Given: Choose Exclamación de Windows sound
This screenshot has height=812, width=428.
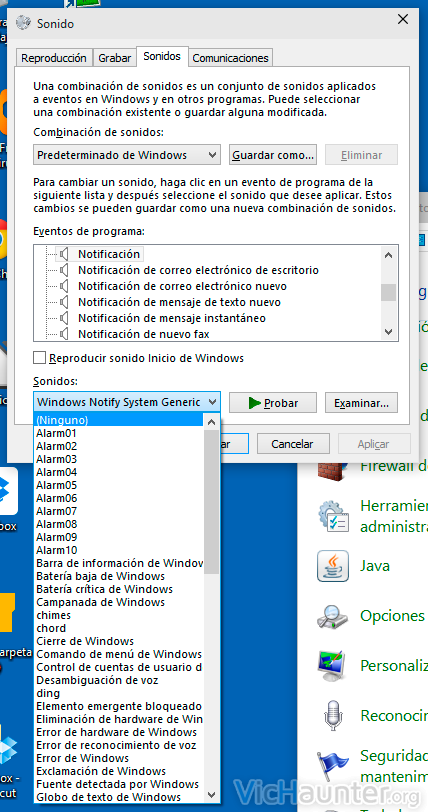Looking at the screenshot, I should click(119, 771).
